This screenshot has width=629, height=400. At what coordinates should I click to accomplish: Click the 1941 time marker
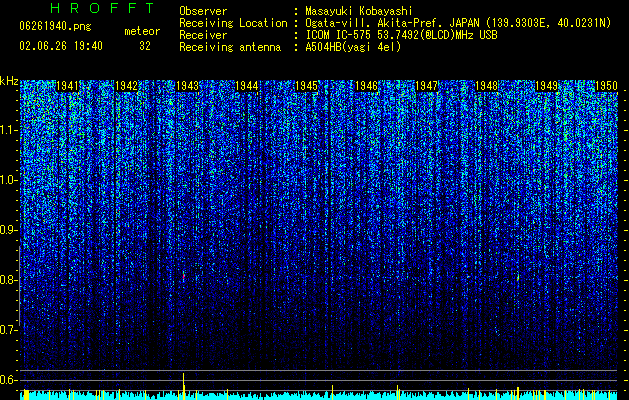tap(67, 86)
